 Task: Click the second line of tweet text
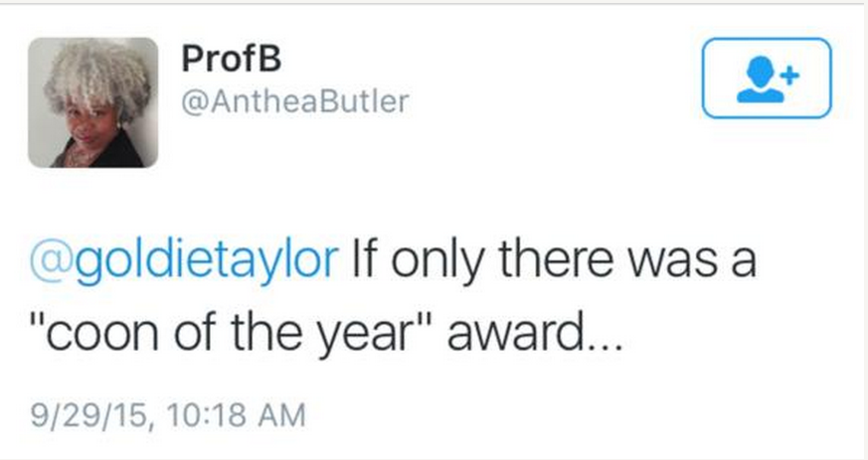point(326,334)
